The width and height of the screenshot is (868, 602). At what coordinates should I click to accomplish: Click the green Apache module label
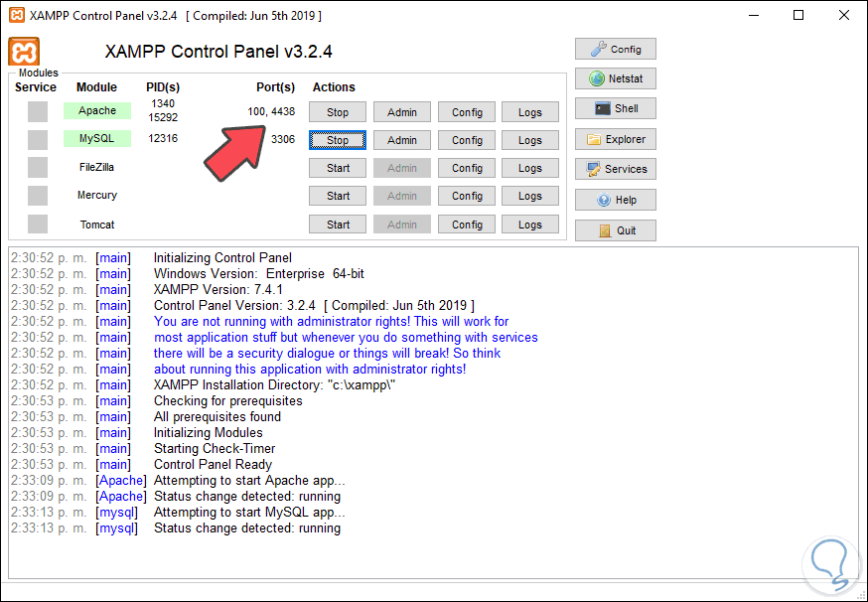97,110
